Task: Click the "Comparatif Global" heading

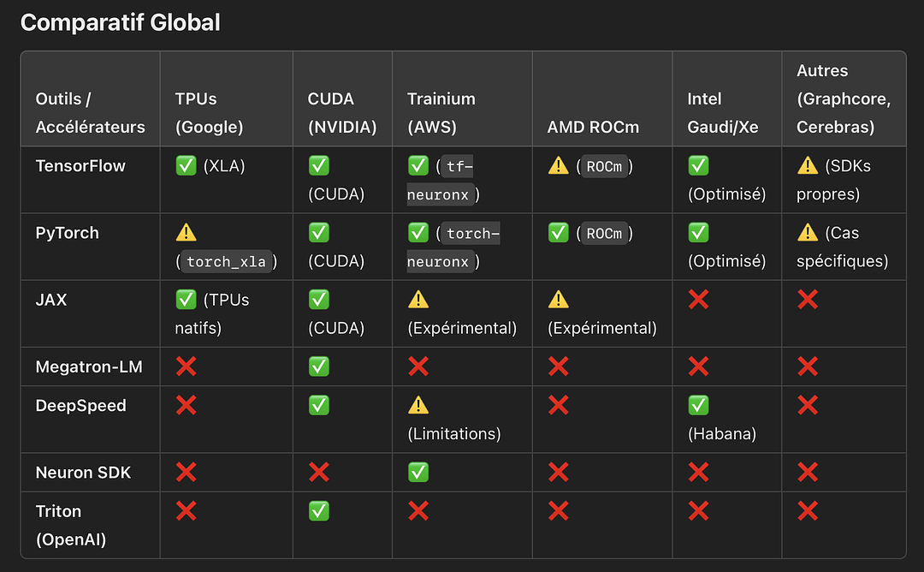Action: coord(120,22)
